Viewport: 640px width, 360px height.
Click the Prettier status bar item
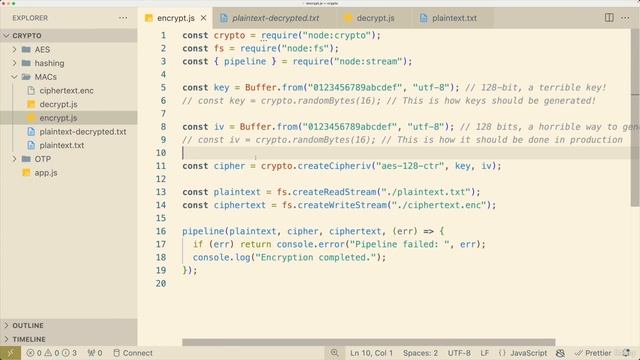593,353
